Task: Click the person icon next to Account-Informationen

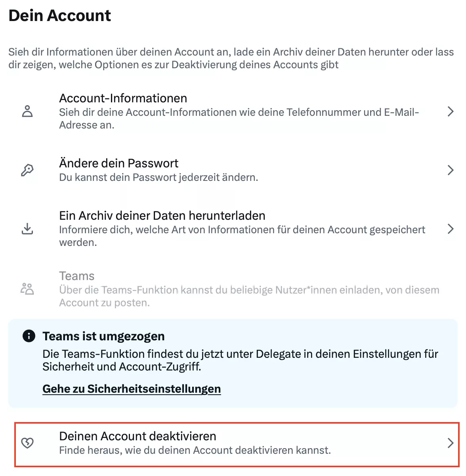Action: (27, 111)
